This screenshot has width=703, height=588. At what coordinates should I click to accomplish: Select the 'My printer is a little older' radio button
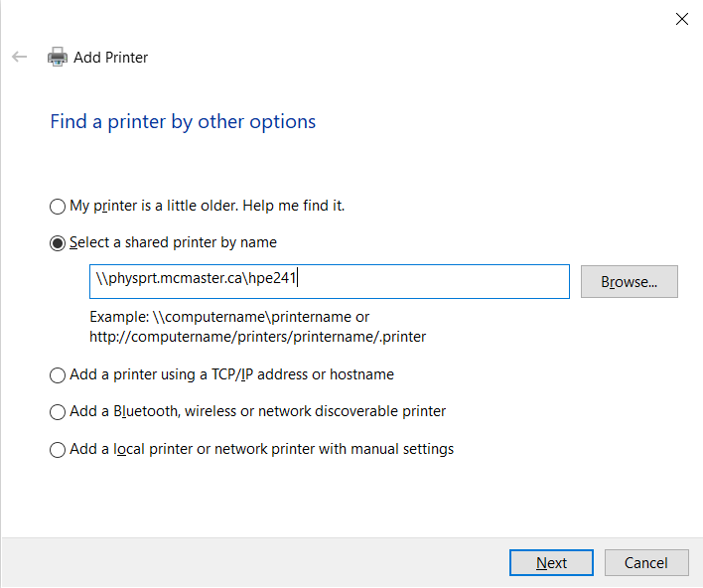click(x=58, y=207)
